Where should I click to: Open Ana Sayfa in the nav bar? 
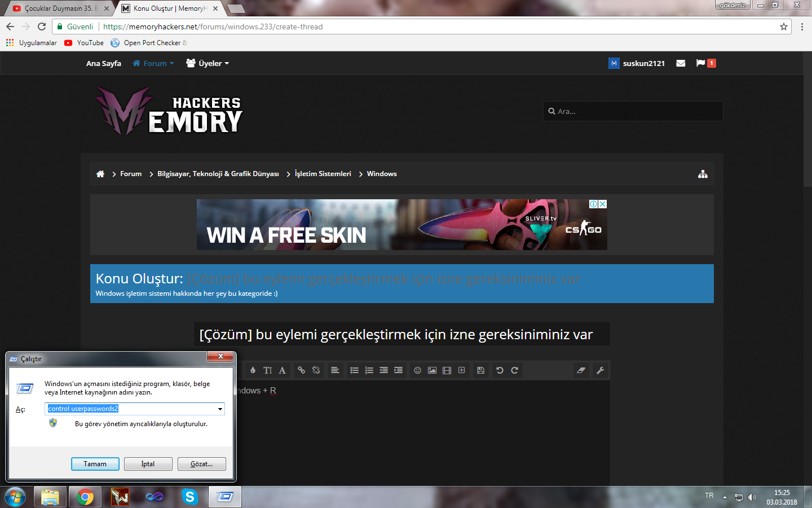point(104,63)
